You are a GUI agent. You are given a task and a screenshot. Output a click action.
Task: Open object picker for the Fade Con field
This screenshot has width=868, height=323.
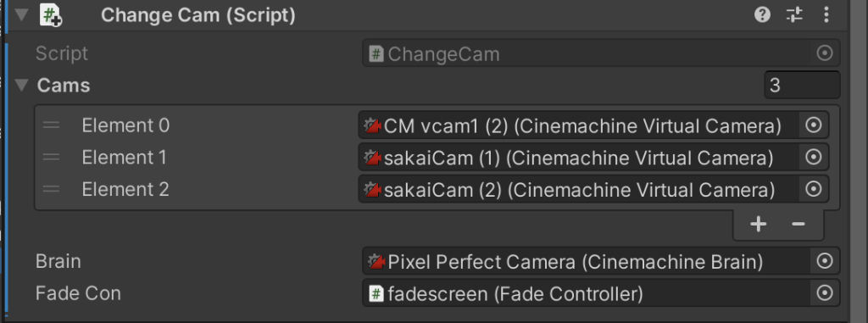point(825,293)
